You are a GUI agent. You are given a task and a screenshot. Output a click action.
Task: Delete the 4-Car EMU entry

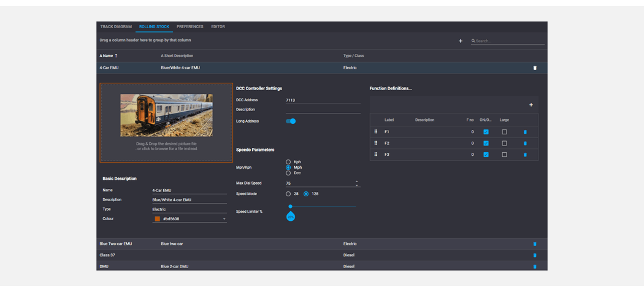click(x=535, y=68)
